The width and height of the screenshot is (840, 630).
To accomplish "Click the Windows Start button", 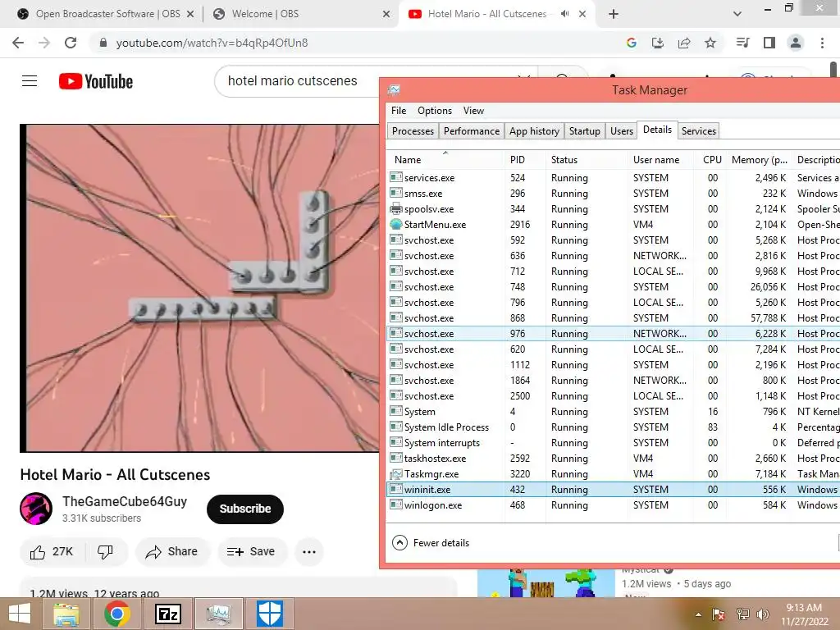I will tap(20, 614).
